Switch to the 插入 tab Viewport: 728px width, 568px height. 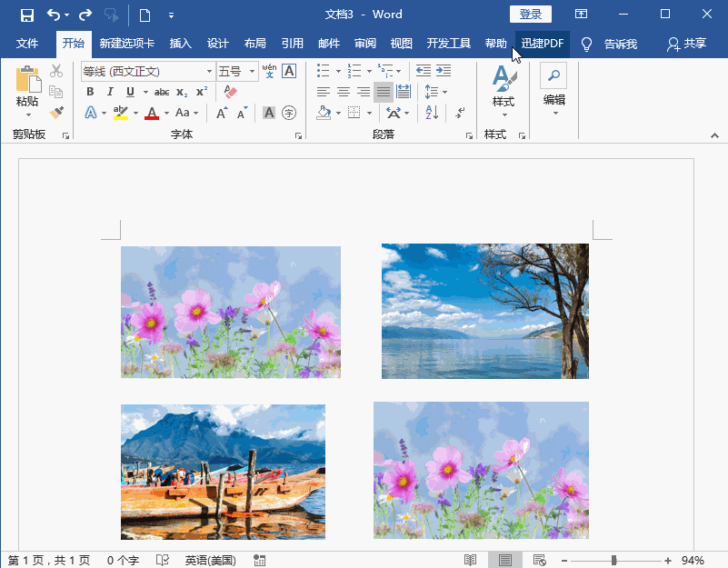181,44
